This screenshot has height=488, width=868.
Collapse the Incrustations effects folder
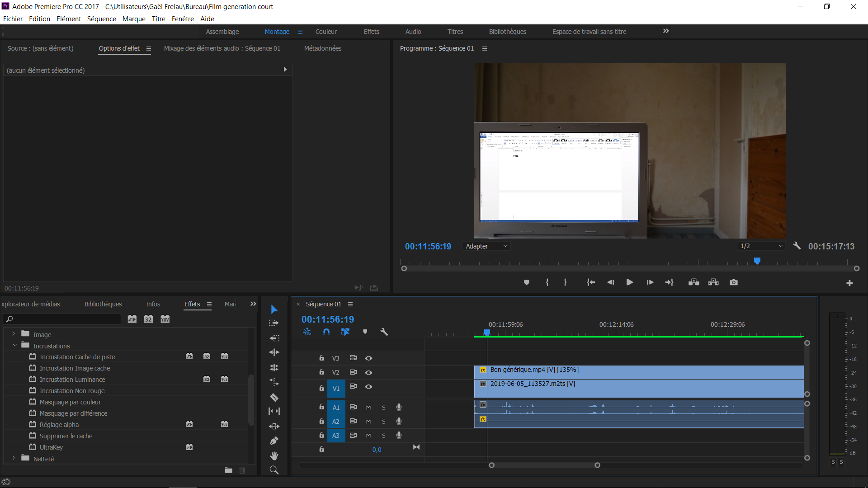click(x=14, y=346)
